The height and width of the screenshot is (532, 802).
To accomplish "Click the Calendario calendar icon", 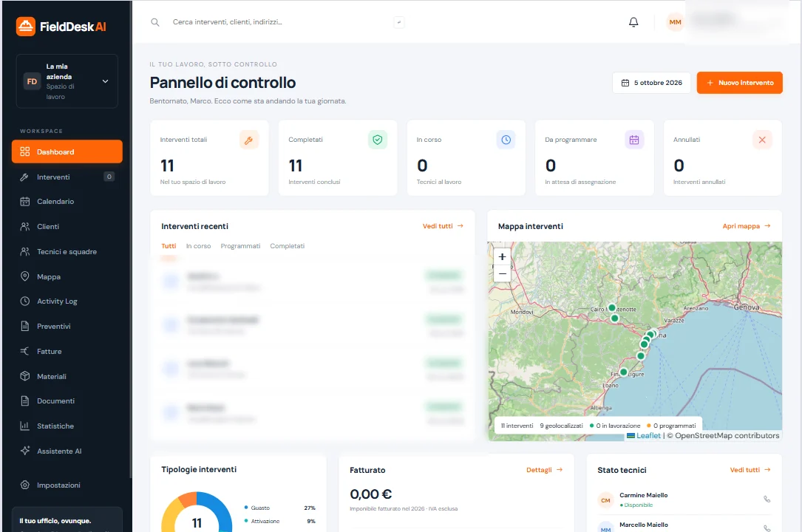I will point(24,202).
